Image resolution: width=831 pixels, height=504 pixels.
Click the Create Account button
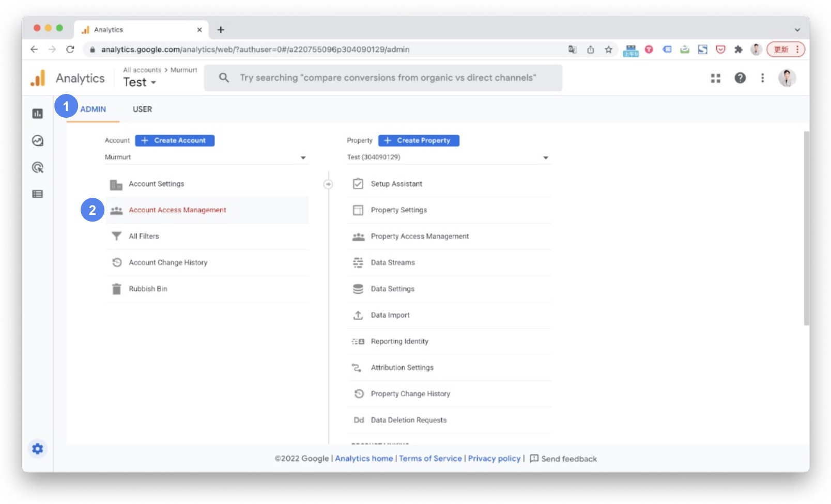point(175,140)
